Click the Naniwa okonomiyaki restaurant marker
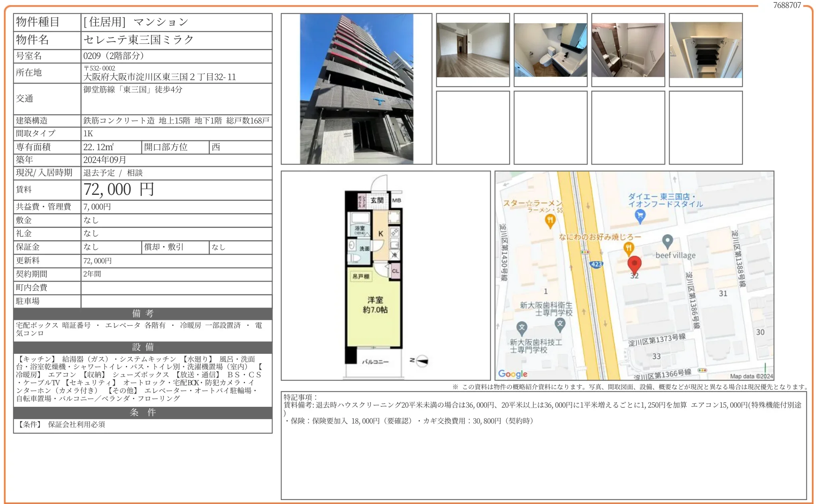Viewport: 819px width, 504px height. point(628,248)
